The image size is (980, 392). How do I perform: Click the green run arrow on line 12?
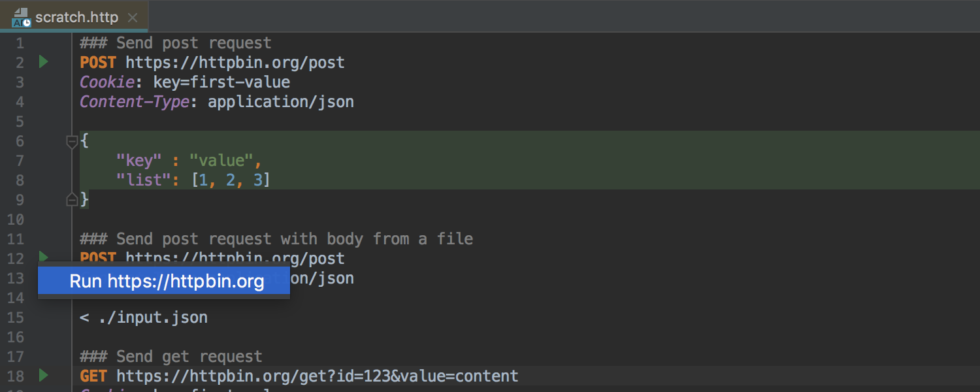point(43,256)
